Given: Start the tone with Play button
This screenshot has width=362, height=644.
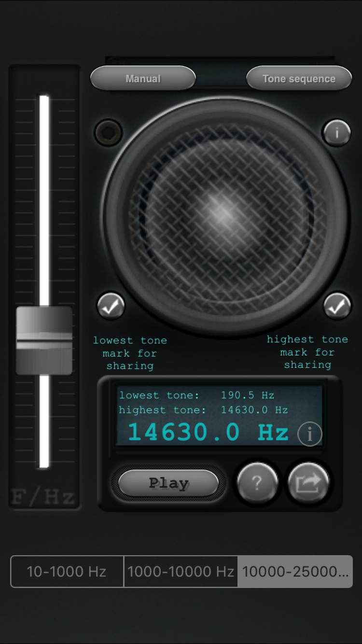Looking at the screenshot, I should coord(168,483).
